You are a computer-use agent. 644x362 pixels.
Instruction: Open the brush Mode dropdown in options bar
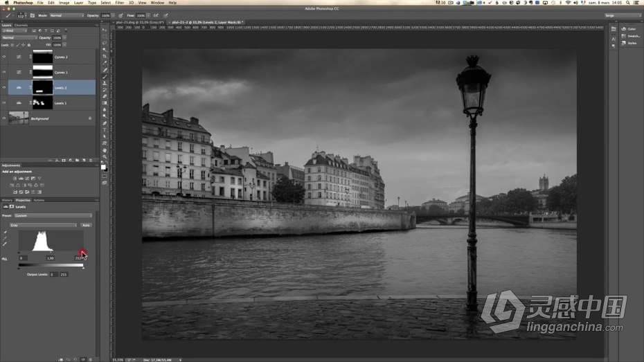[66, 15]
